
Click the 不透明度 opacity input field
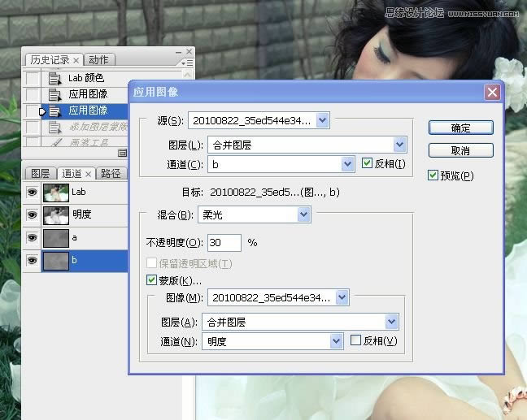tap(224, 242)
